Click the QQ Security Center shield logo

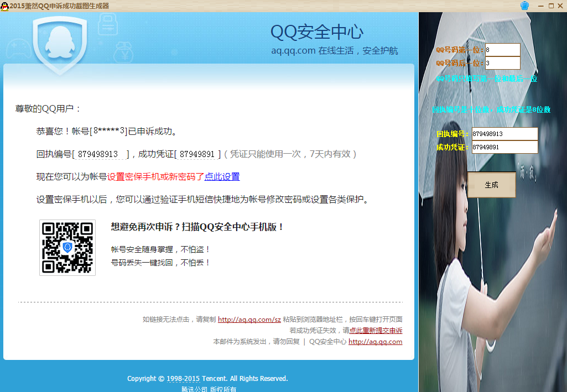coord(59,41)
